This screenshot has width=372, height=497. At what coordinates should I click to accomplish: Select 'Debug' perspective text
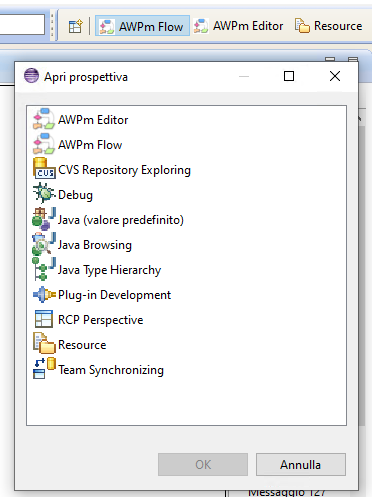click(75, 195)
